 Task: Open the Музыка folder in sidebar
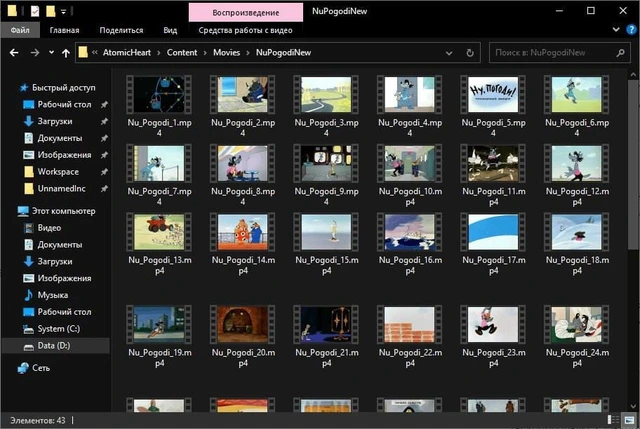(x=53, y=296)
